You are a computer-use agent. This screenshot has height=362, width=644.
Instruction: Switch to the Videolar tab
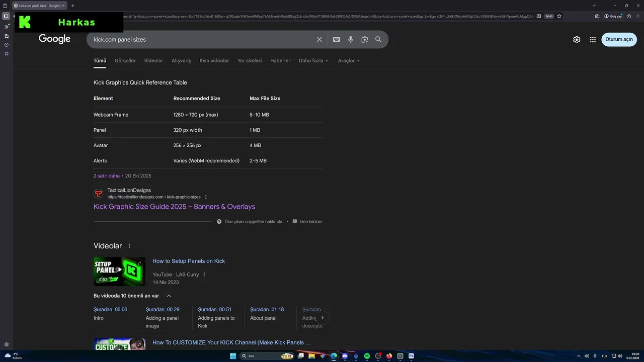pos(153,60)
